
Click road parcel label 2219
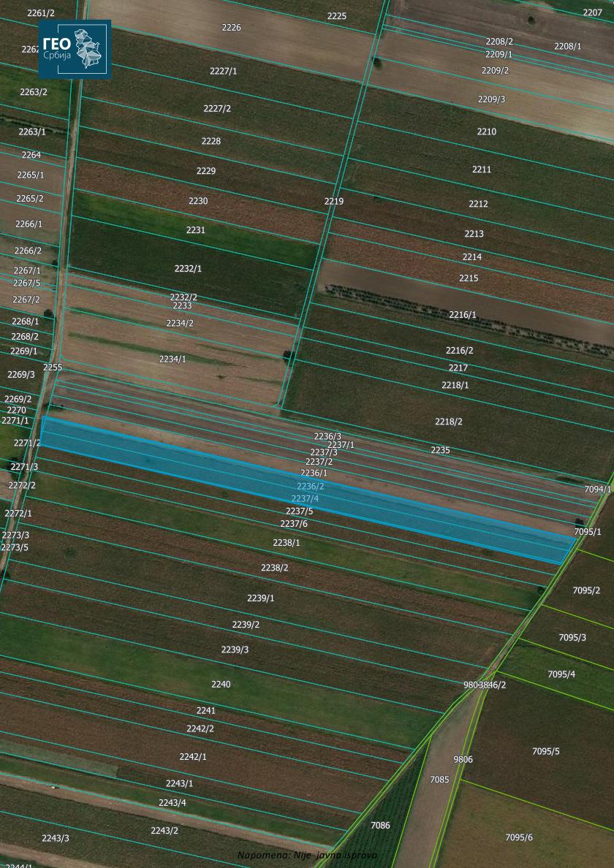pyautogui.click(x=334, y=201)
